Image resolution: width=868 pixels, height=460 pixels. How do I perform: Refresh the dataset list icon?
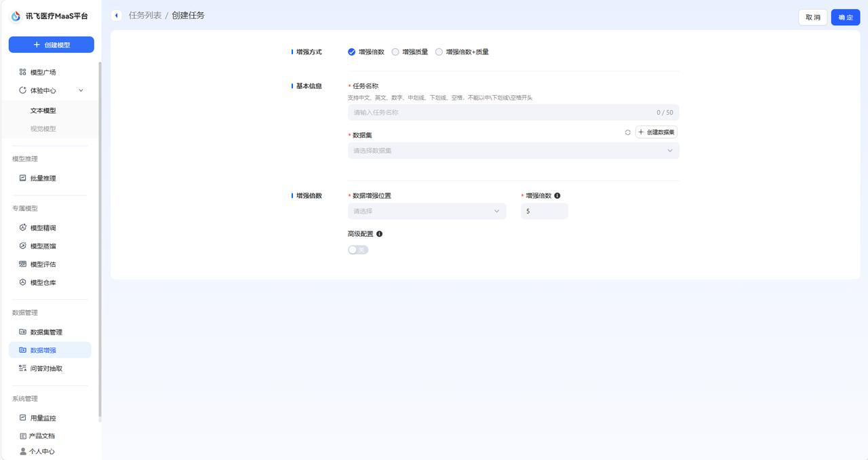[628, 132]
